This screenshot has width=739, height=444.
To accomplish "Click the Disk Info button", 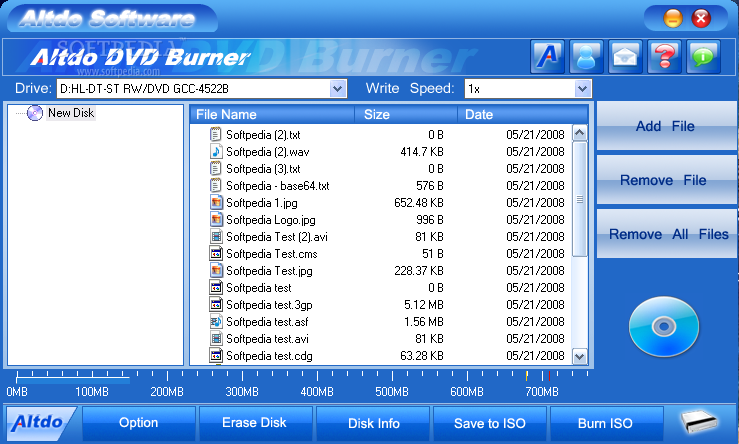I will pos(372,423).
